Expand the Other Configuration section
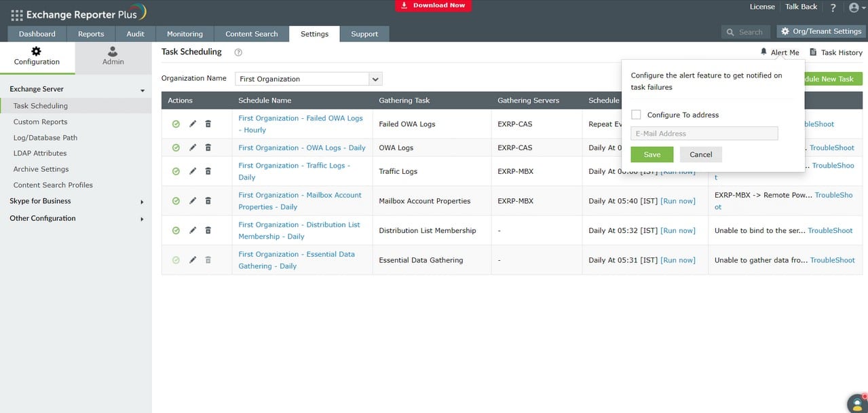Image resolution: width=868 pixels, height=413 pixels. tap(142, 219)
